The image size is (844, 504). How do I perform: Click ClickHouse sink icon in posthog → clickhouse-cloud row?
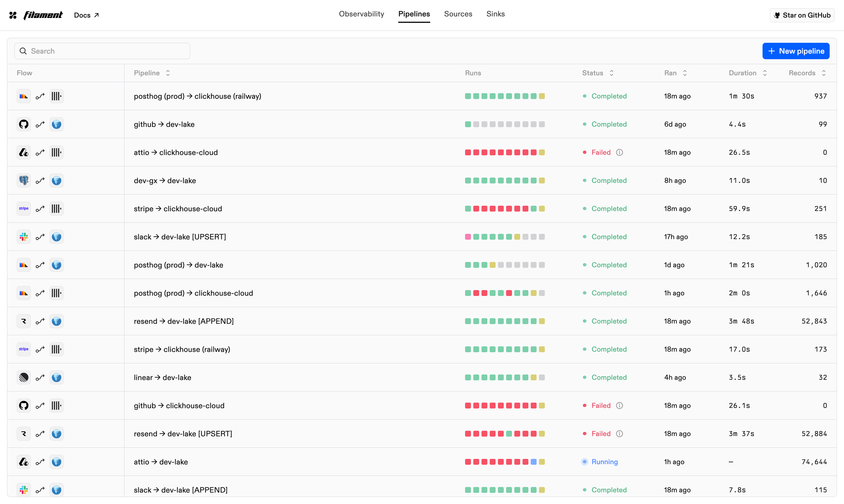56,293
